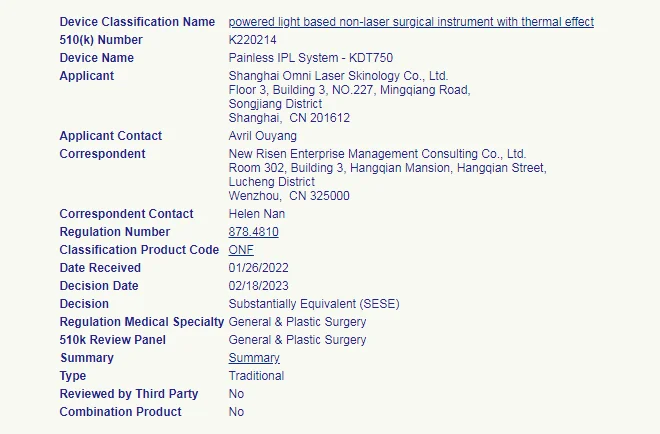This screenshot has height=434, width=660.
Task: Click the Helen Nan correspondent contact
Action: 257,214
